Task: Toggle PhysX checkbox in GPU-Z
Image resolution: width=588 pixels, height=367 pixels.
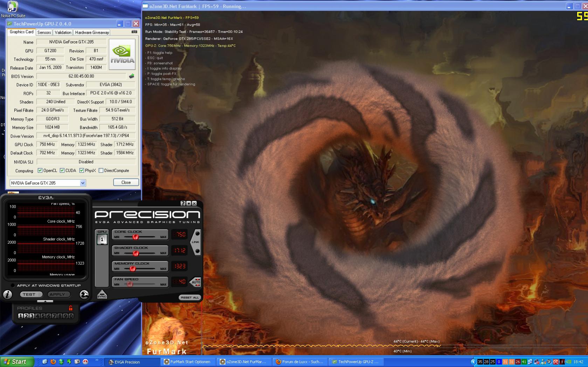Action: tap(82, 170)
